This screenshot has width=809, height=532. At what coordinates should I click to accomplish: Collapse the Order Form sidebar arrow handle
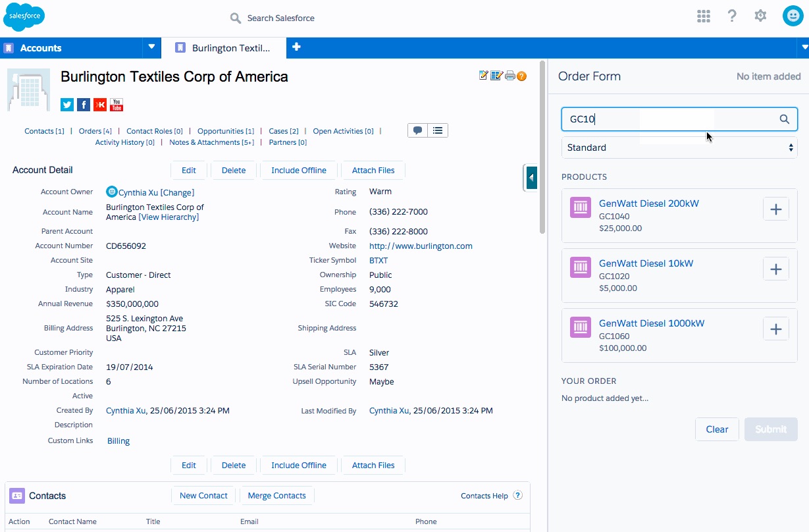531,178
